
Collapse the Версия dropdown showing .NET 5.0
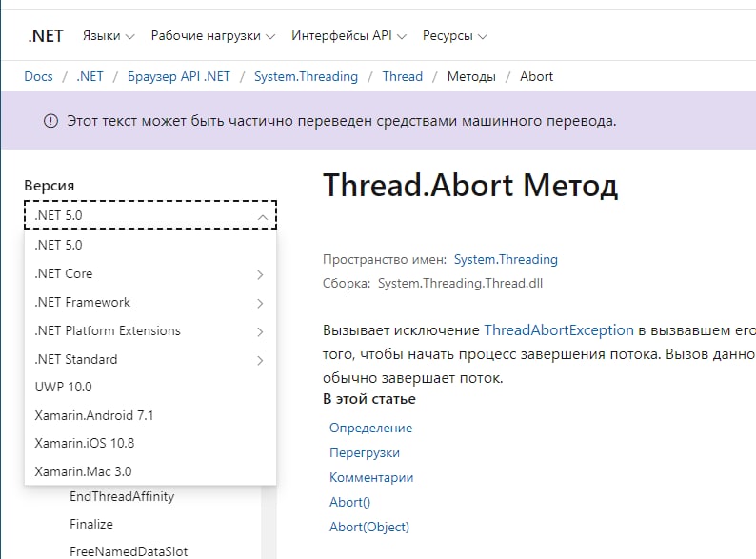(150, 215)
